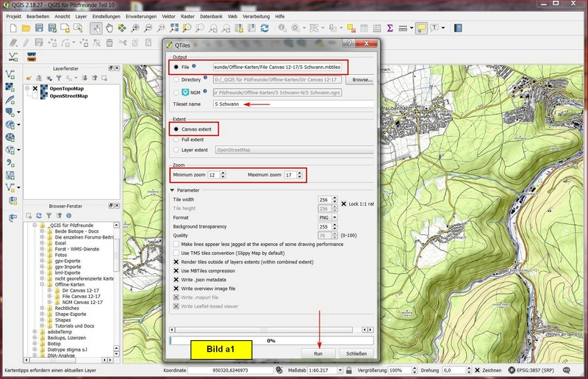Enable the less-jagged lines checkbox
This screenshot has height=379, width=588.
click(x=176, y=244)
